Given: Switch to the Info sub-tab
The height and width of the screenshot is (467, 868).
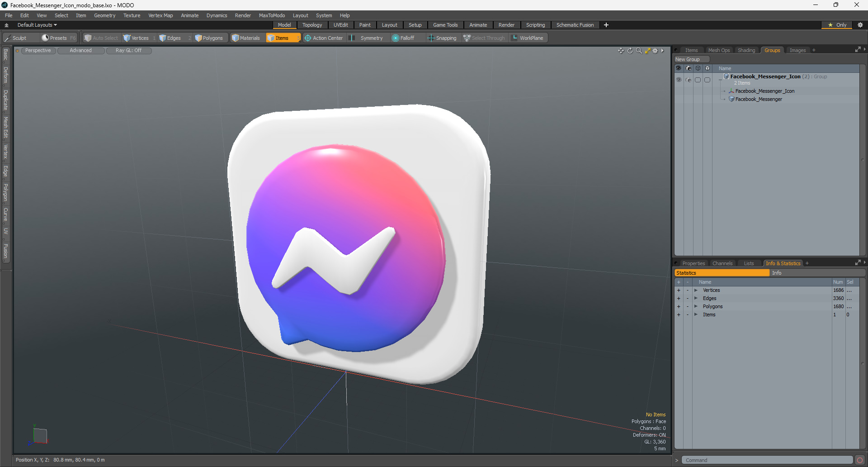Looking at the screenshot, I should pyautogui.click(x=817, y=273).
